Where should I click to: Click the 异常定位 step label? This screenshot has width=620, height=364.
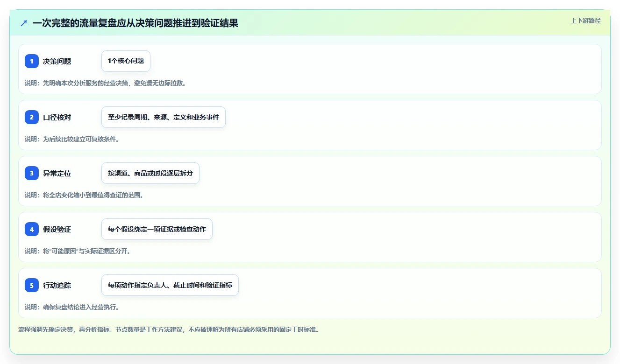coord(57,173)
